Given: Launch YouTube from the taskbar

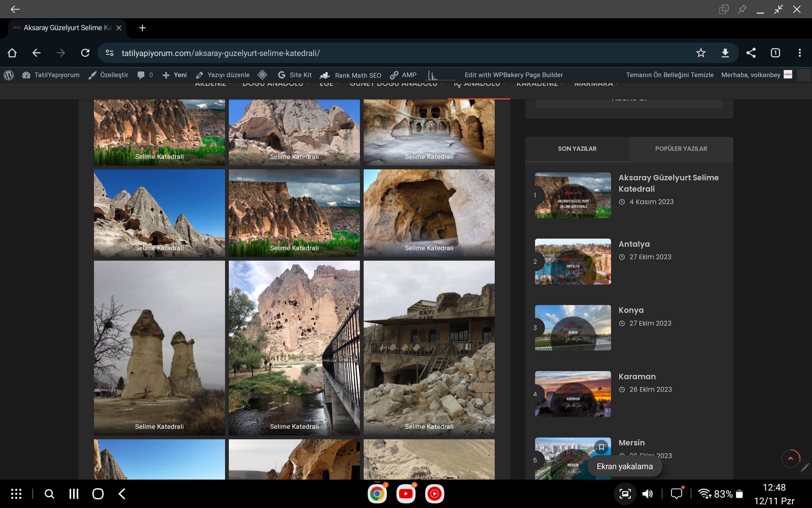Looking at the screenshot, I should [406, 494].
